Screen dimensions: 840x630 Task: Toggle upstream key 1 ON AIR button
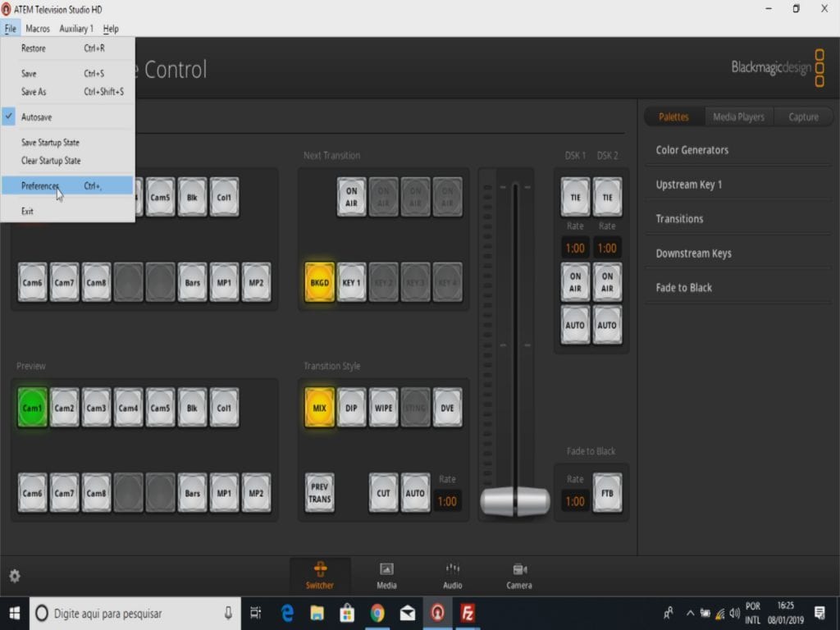[x=351, y=197]
